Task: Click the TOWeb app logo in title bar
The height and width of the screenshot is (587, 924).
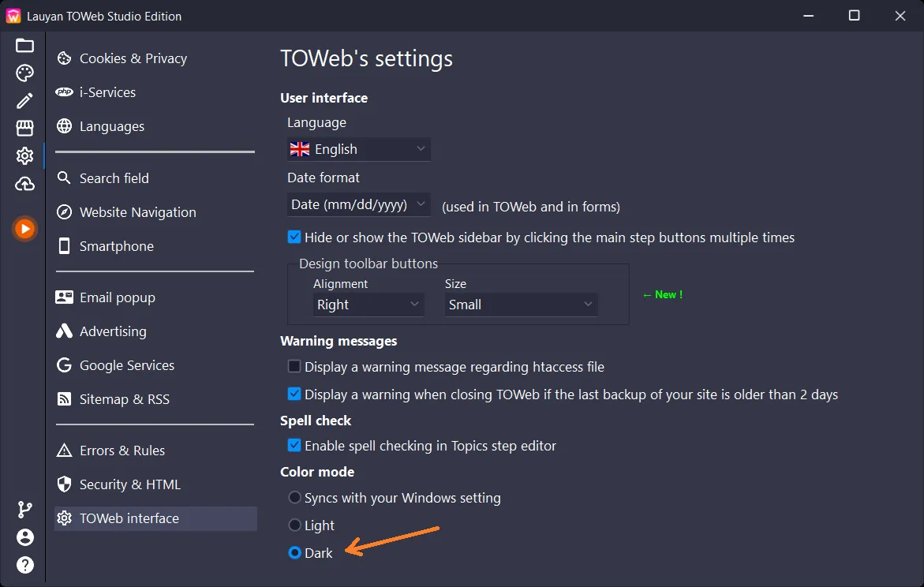Action: click(x=13, y=16)
